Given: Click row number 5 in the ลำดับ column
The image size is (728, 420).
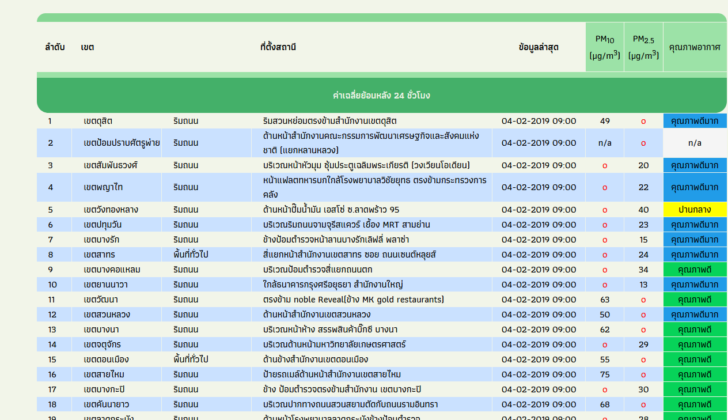Looking at the screenshot, I should point(51,210).
